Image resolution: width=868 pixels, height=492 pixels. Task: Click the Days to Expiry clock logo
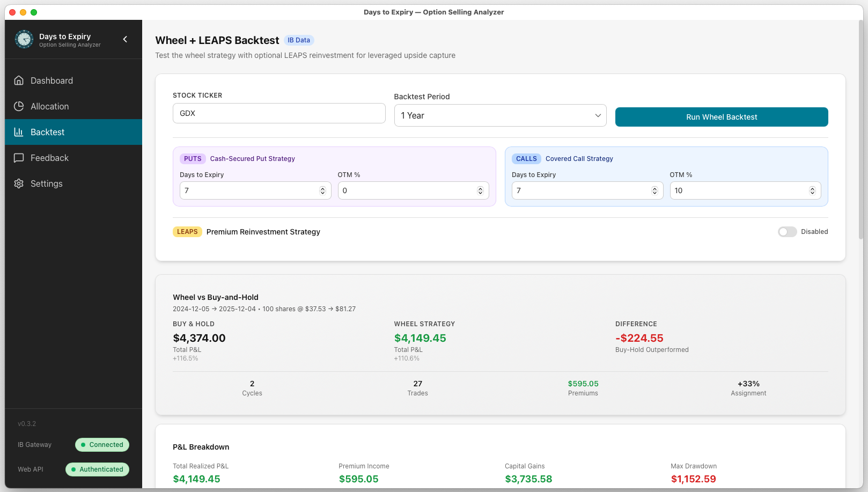[24, 39]
